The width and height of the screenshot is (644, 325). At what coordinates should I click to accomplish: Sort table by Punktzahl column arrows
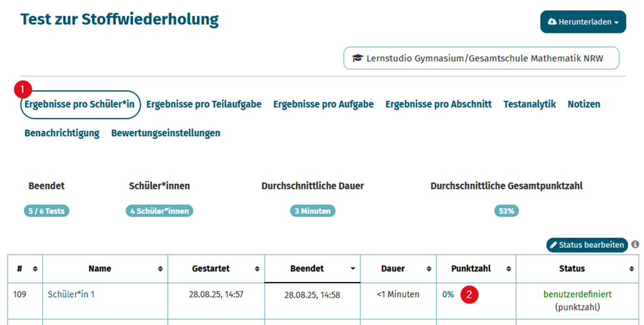tap(508, 268)
